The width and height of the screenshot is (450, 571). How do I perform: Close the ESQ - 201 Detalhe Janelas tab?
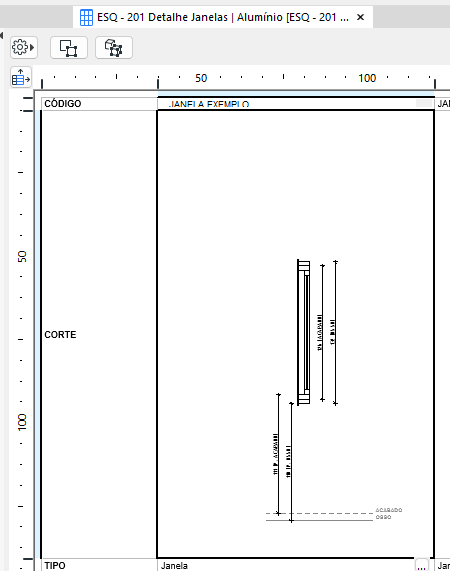360,17
